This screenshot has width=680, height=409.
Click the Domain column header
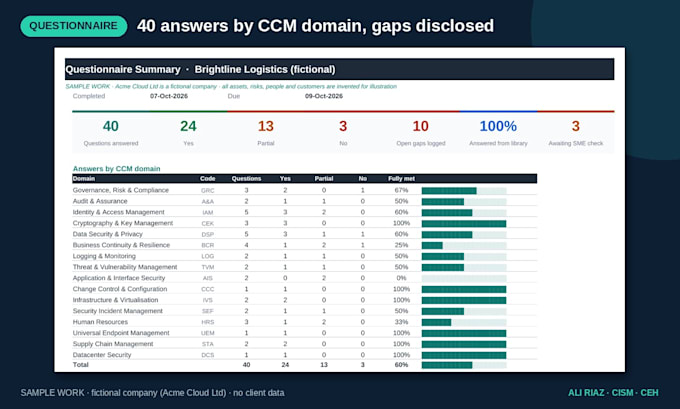84,179
